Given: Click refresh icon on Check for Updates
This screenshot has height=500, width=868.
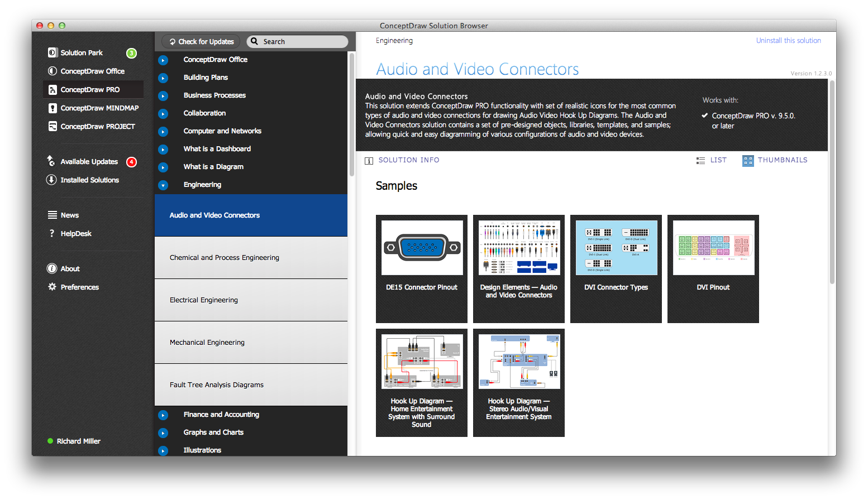Looking at the screenshot, I should coord(173,42).
